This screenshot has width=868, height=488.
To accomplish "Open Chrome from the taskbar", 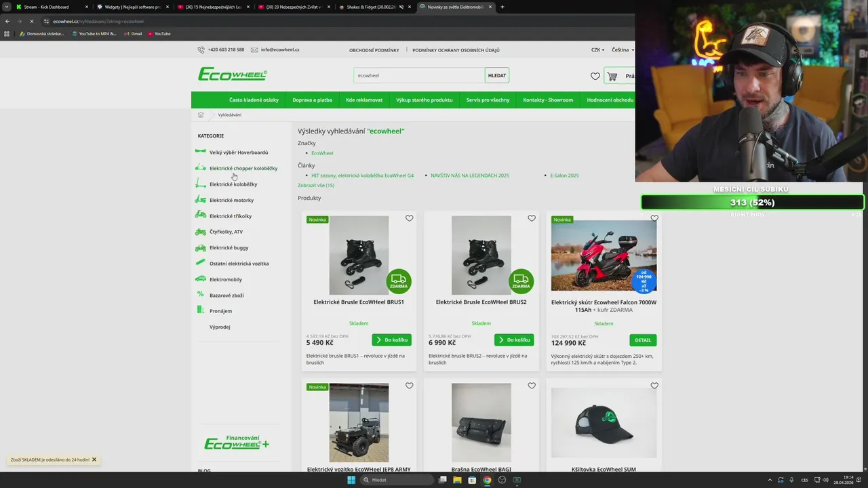I will click(487, 480).
